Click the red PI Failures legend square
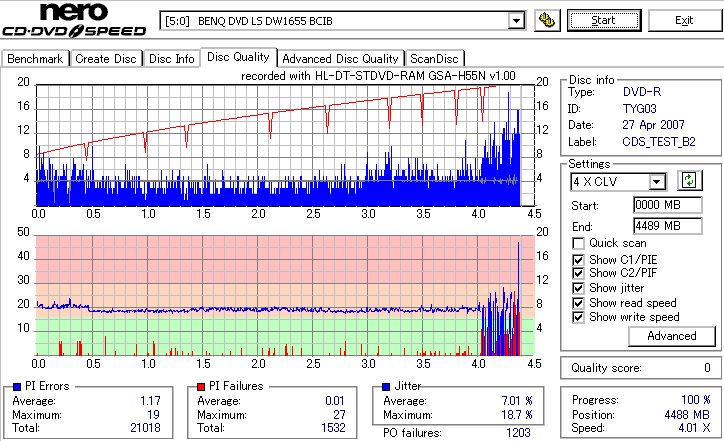The height and width of the screenshot is (441, 724). 201,387
